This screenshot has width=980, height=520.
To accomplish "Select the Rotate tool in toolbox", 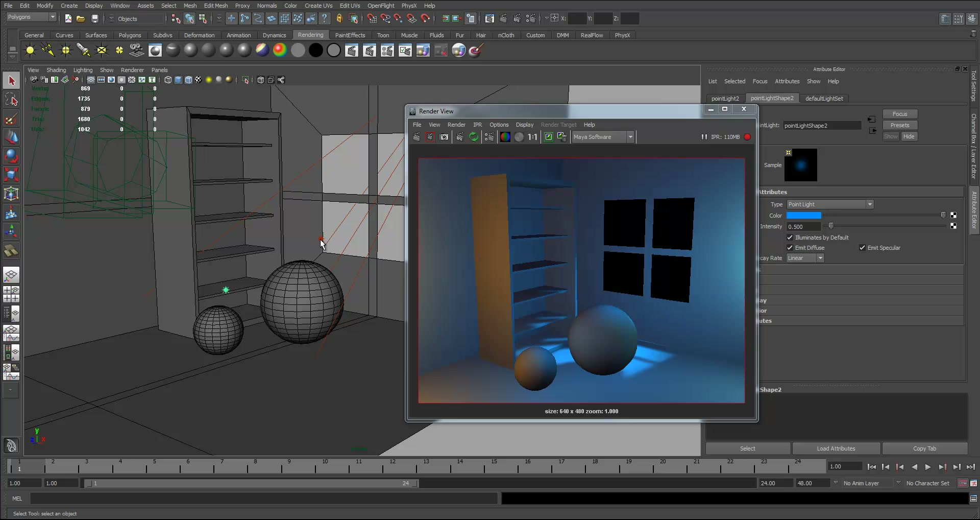I will coord(11,156).
